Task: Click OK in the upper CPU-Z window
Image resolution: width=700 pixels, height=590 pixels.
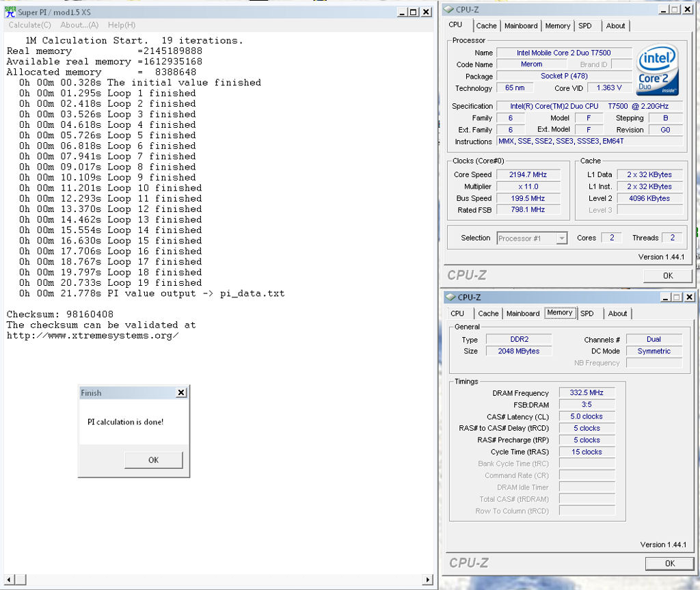Action: point(668,276)
